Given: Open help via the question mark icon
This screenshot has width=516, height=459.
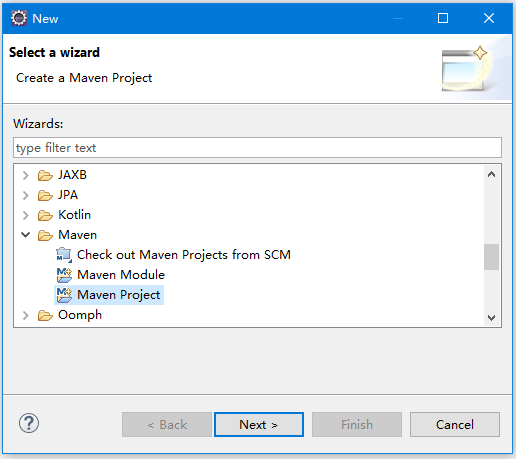Looking at the screenshot, I should tap(29, 423).
